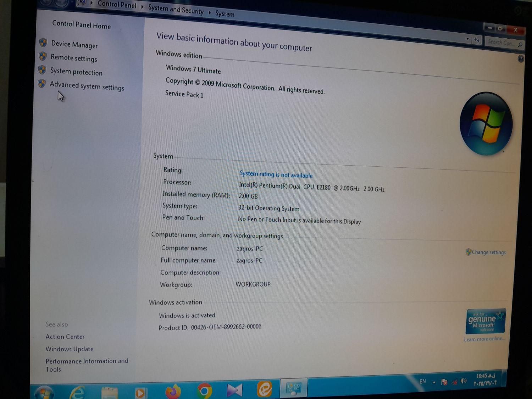Click the Intel(R) Pentium(R) Dual CPU E2180 processor text
The height and width of the screenshot is (399, 532).
(311, 187)
